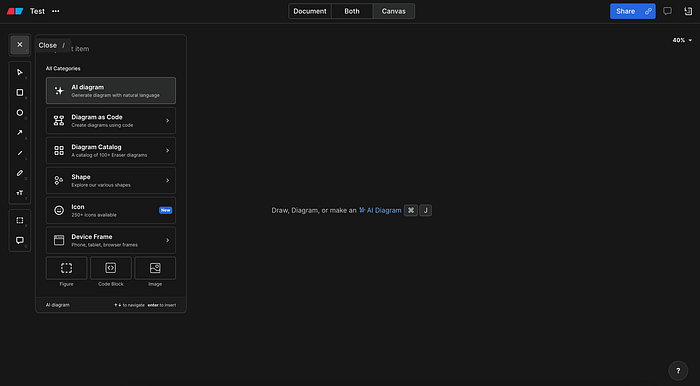Screen dimensions: 700x386
Task: Select the frame figure tool in toolbar
Action: pyautogui.click(x=20, y=220)
